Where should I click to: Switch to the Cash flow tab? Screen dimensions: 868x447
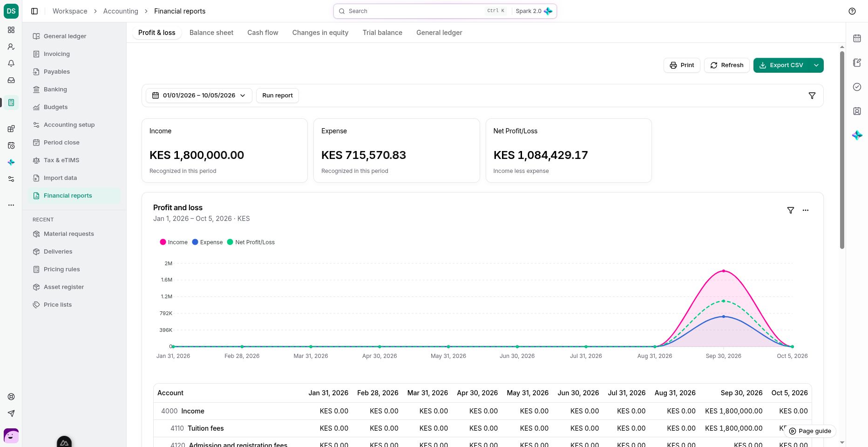(x=263, y=33)
